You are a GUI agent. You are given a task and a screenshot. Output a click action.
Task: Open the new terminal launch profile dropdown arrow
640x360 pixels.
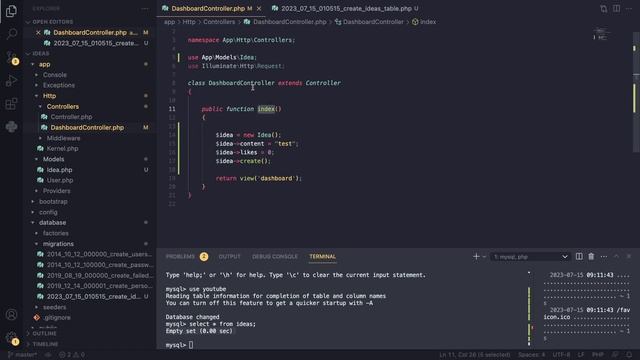(484, 257)
